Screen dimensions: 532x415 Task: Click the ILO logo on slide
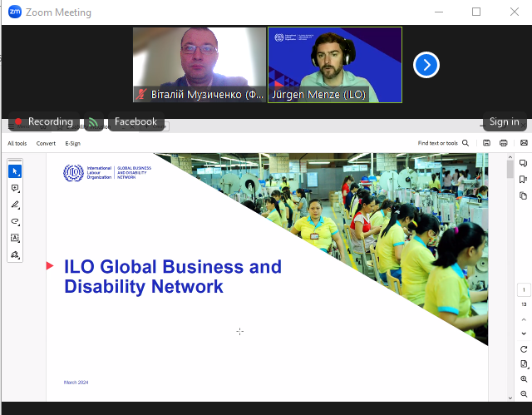coord(107,173)
